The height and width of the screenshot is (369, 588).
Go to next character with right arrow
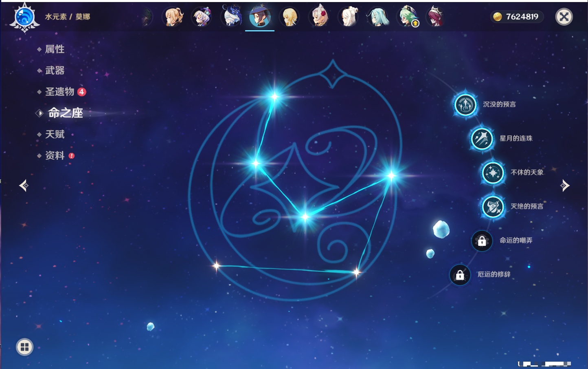click(565, 186)
